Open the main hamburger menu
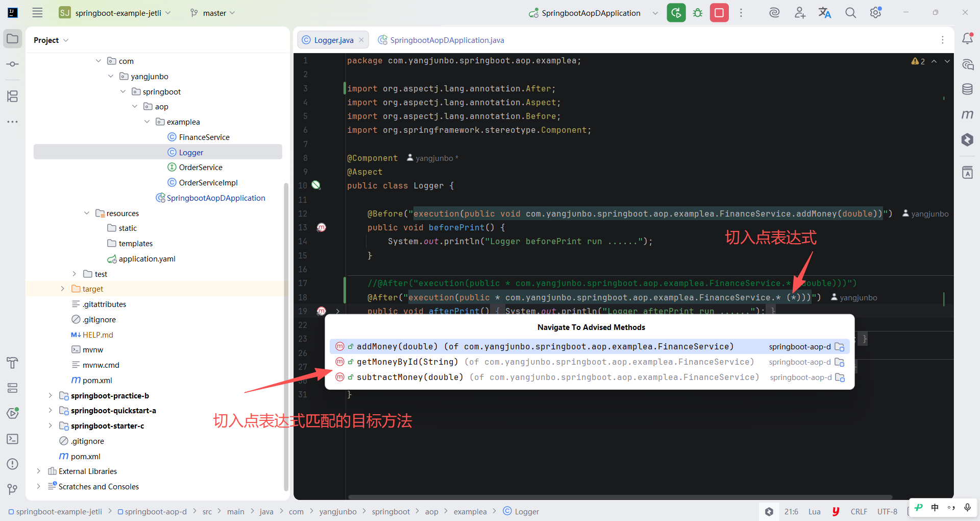Viewport: 980px width, 521px height. pos(37,13)
